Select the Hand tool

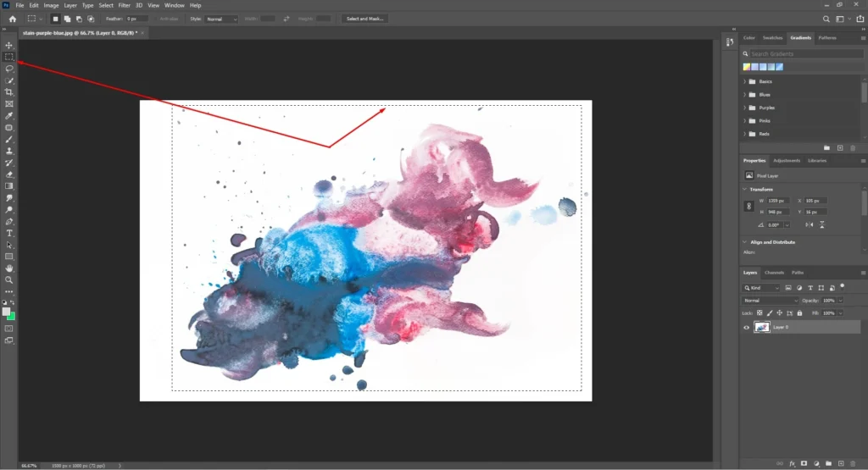pos(8,268)
